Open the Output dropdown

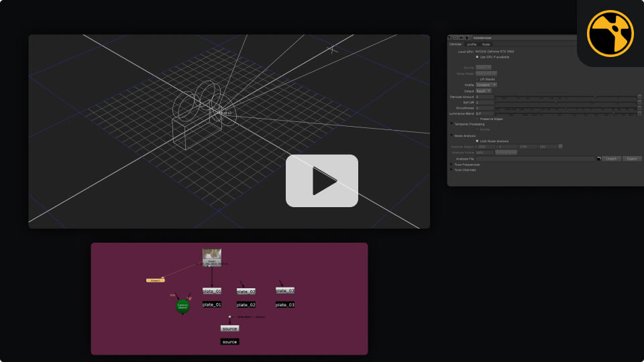click(484, 90)
